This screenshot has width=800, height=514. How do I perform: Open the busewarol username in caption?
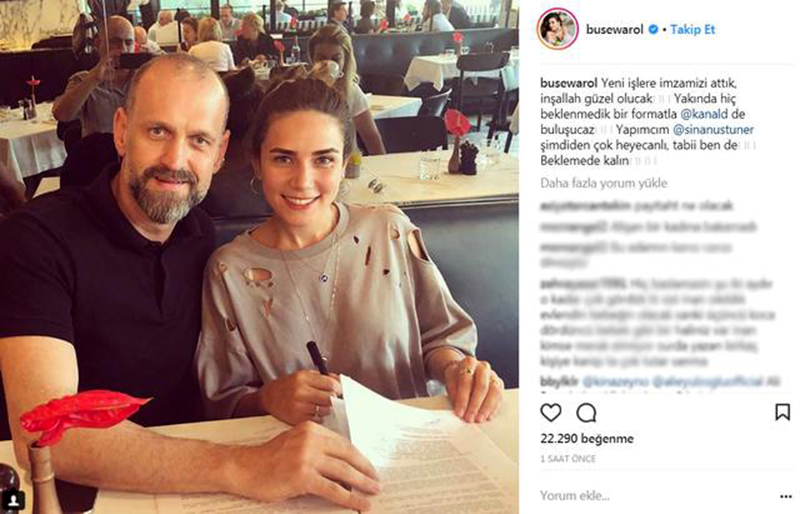[568, 83]
